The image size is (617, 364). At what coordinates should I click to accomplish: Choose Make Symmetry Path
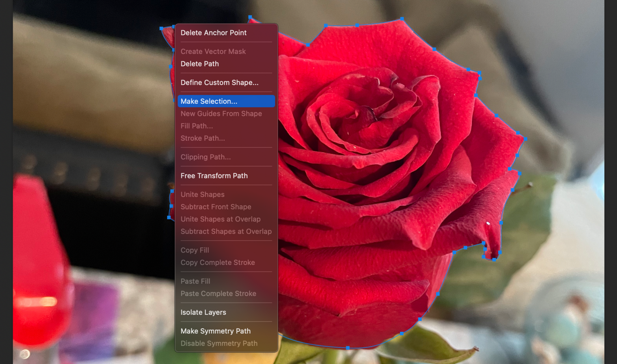point(215,331)
